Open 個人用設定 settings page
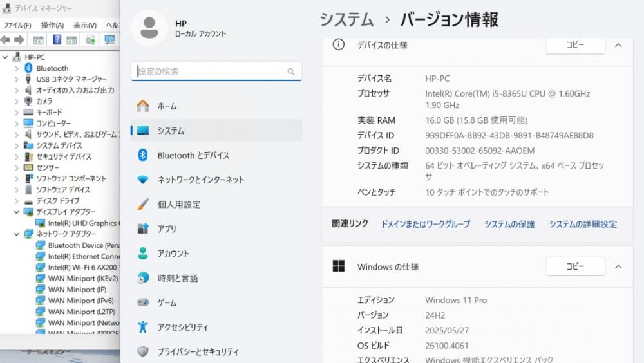Viewport: 644px width, 363px height. (216, 204)
